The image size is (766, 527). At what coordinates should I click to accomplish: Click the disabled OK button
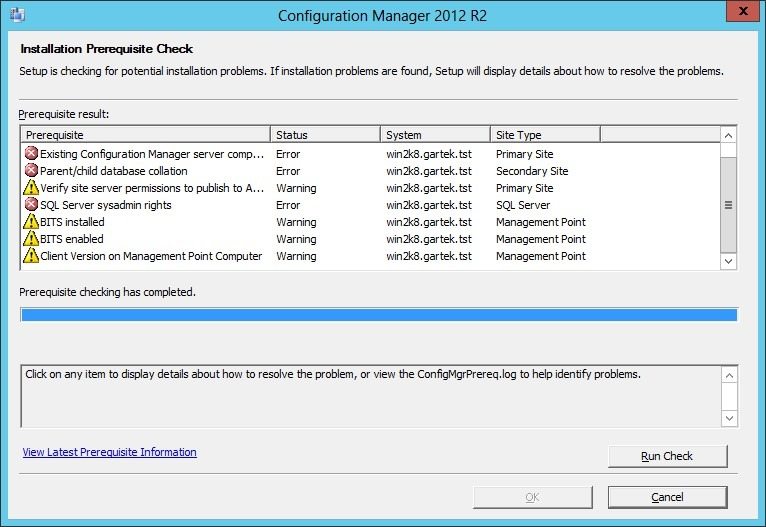pyautogui.click(x=532, y=497)
